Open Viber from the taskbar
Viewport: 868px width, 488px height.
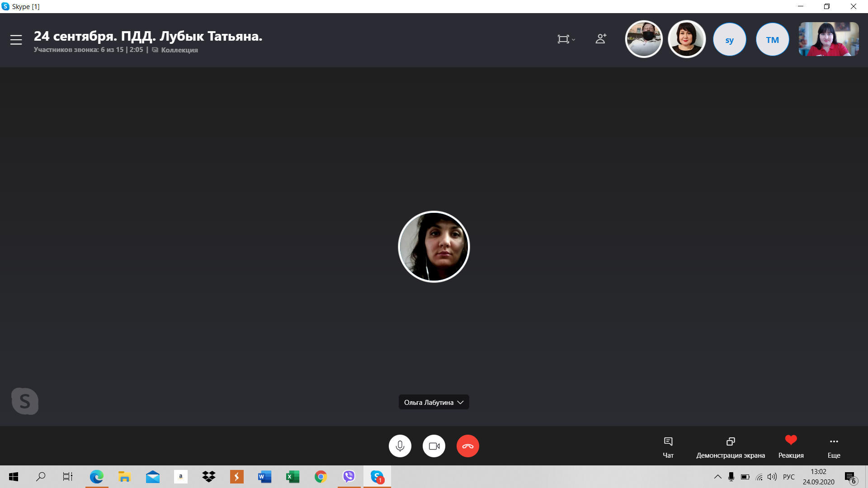tap(349, 477)
